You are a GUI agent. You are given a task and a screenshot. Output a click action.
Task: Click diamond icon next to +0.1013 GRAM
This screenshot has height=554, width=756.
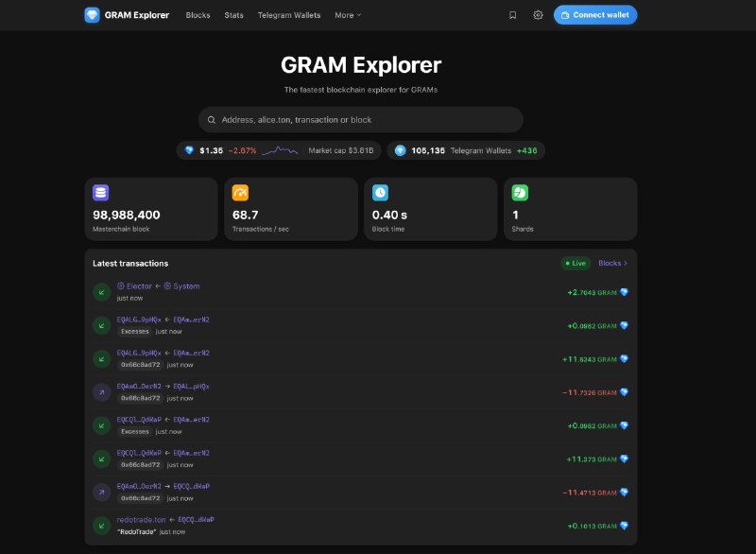tap(624, 526)
